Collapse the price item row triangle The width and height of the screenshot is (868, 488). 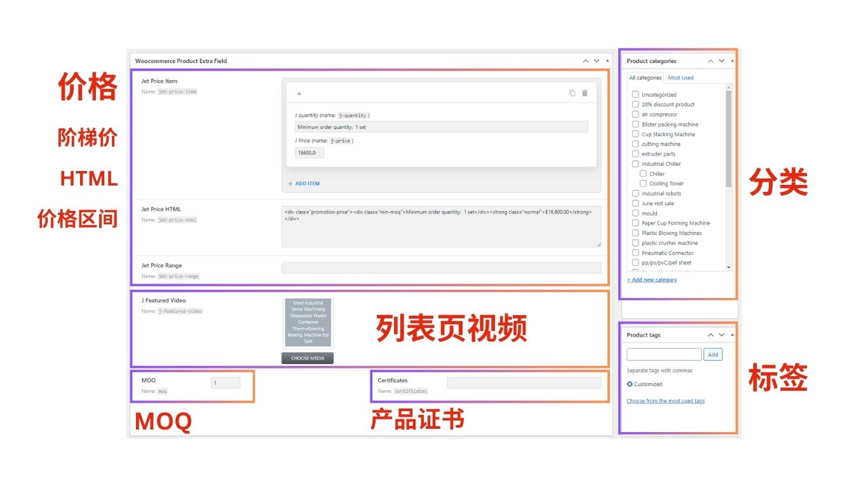click(x=299, y=93)
